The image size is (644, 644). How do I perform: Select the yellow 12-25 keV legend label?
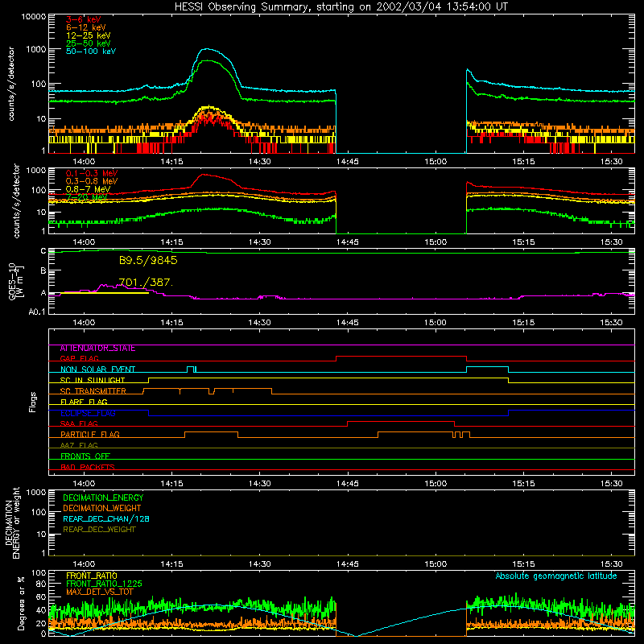tap(89, 35)
